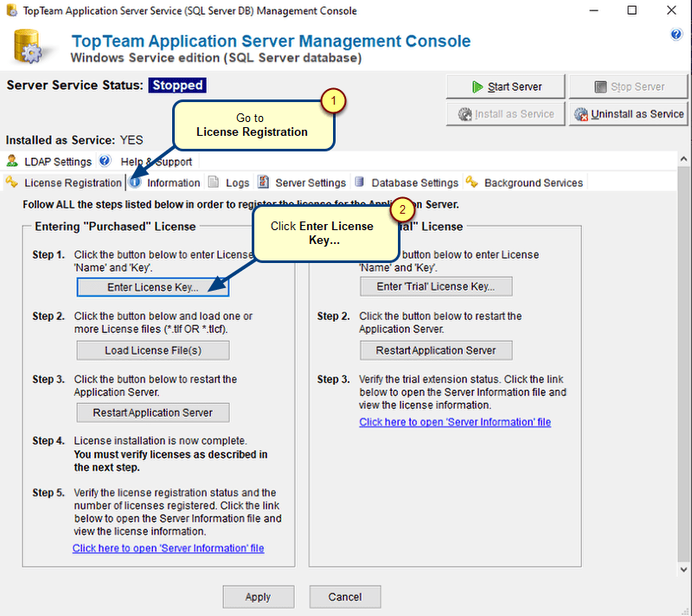692x616 pixels.
Task: Open the Logs tab
Action: [228, 183]
